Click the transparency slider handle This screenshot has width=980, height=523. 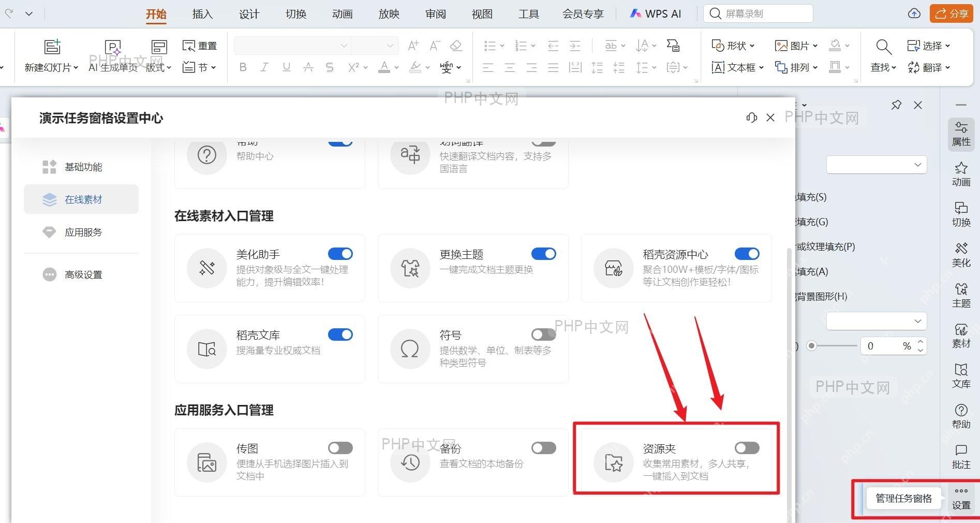(x=811, y=345)
